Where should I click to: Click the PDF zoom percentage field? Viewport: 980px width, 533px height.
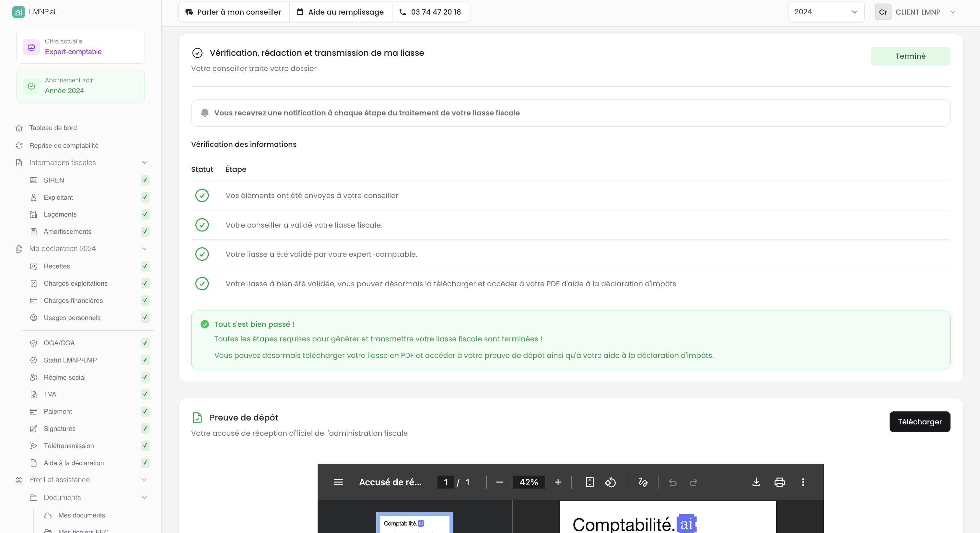tap(529, 482)
